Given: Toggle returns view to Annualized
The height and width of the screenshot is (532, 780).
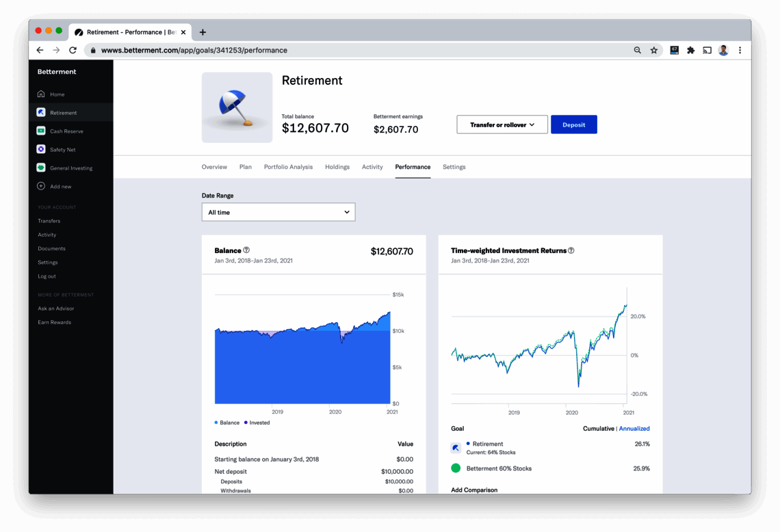Looking at the screenshot, I should click(x=634, y=429).
